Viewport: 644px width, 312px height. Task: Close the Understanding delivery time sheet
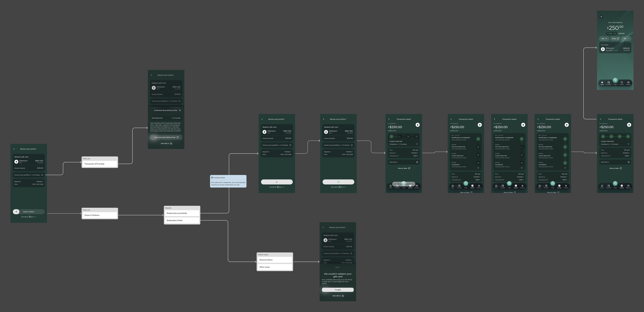180,110
